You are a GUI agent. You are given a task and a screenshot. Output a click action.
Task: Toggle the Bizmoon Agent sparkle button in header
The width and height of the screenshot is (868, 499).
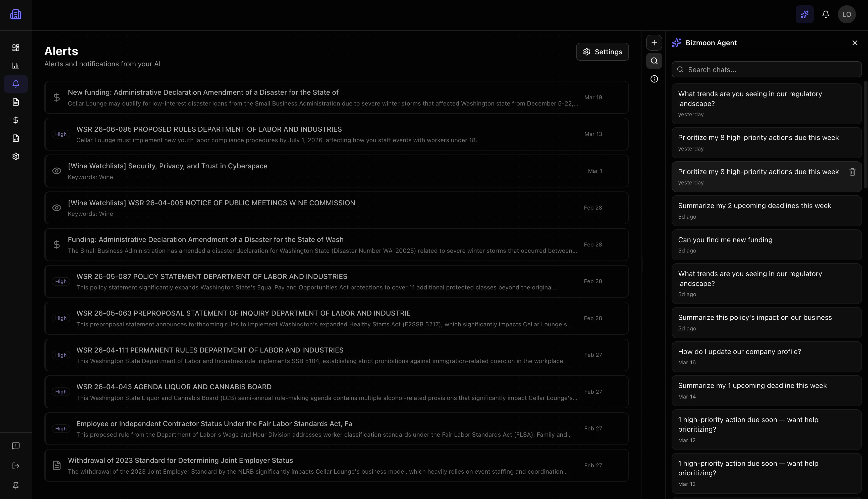tap(804, 14)
